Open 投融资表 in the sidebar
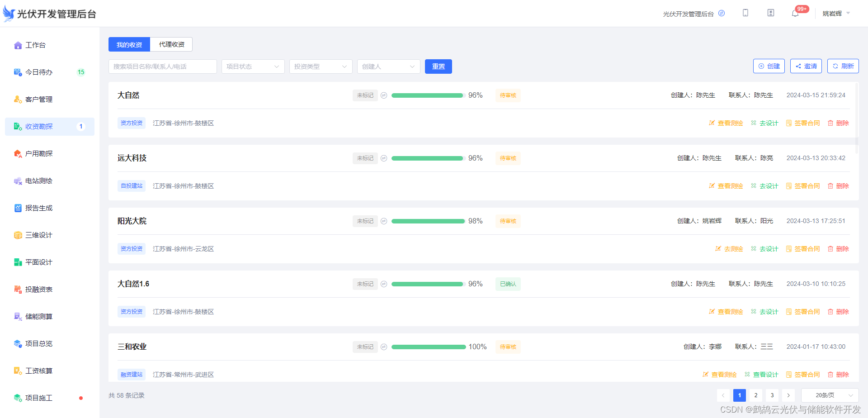The height and width of the screenshot is (418, 868). [50, 290]
